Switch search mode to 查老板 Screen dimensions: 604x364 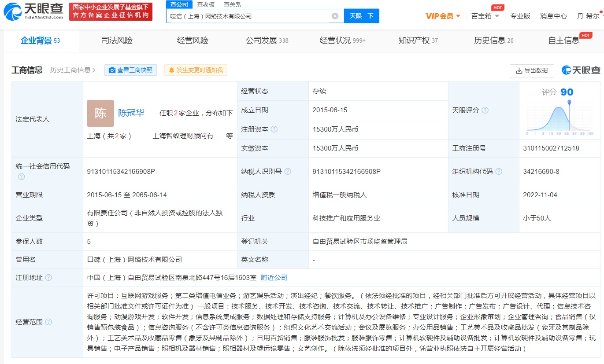[206, 4]
